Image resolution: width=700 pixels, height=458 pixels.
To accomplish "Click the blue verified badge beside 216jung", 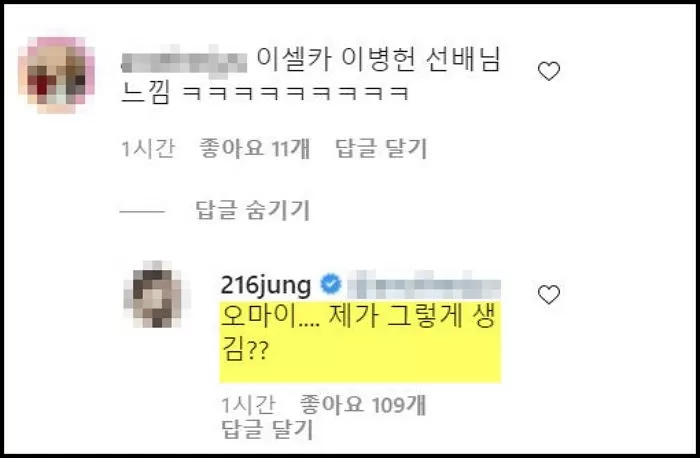I will click(330, 285).
